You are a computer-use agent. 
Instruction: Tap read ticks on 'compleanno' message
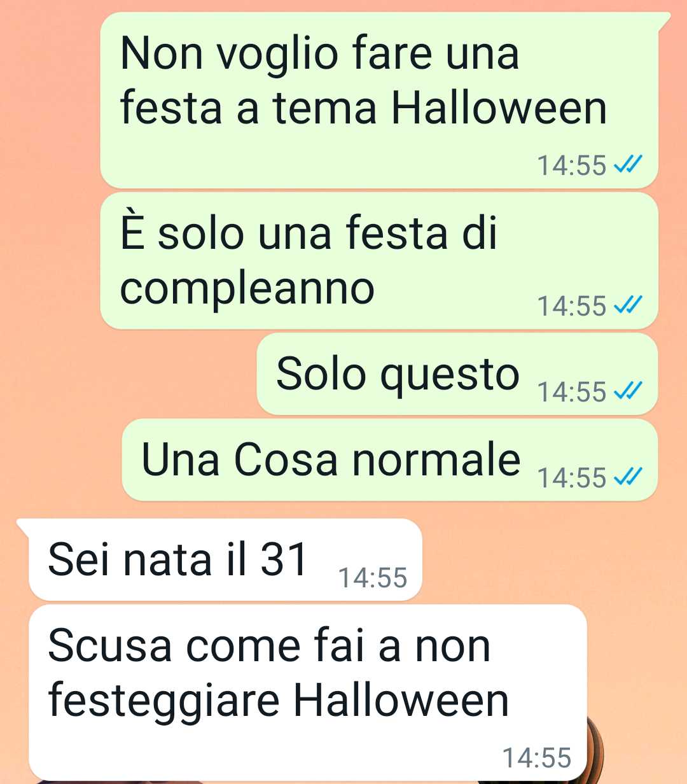point(628,306)
